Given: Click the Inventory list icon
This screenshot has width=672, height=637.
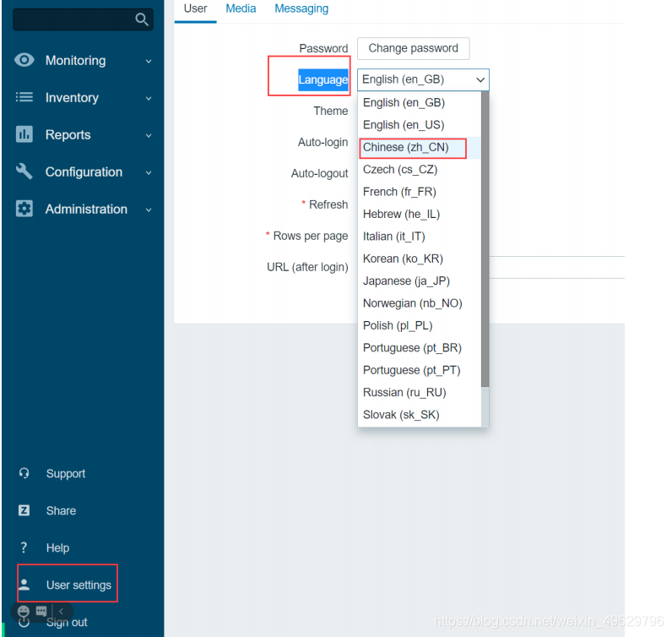Looking at the screenshot, I should pos(24,97).
